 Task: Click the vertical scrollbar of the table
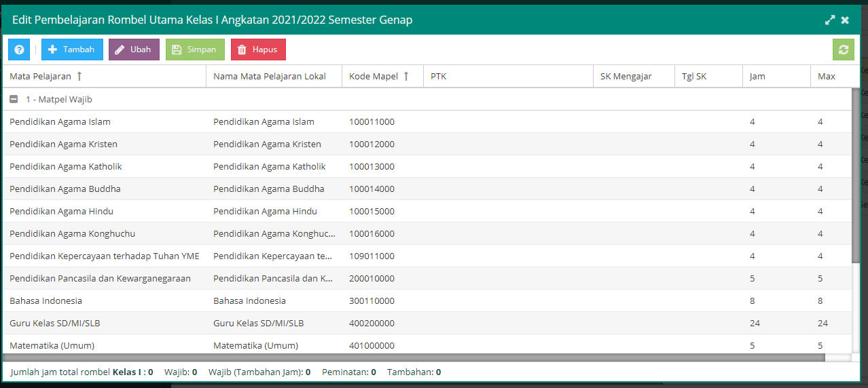tap(855, 176)
